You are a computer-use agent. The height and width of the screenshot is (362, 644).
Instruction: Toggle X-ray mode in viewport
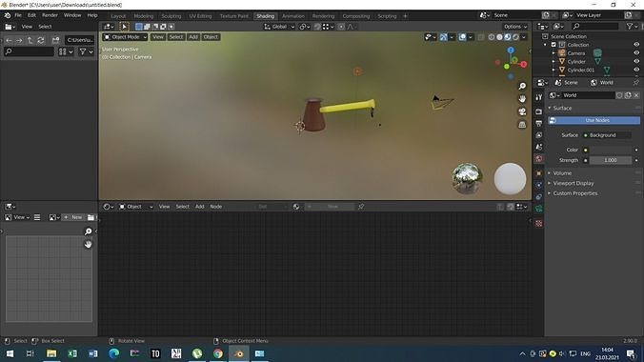481,37
